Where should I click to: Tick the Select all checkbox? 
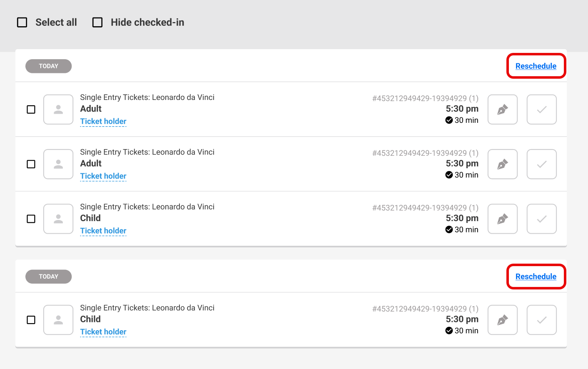tap(22, 22)
